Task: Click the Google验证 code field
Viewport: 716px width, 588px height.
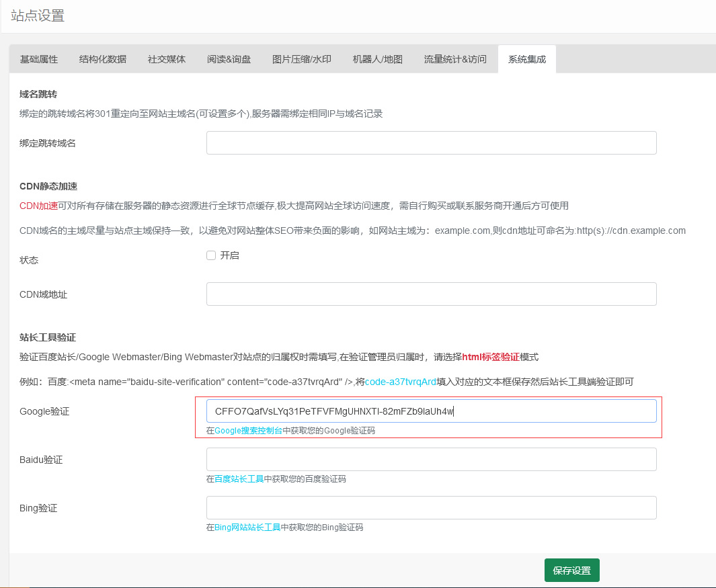Action: pyautogui.click(x=432, y=411)
